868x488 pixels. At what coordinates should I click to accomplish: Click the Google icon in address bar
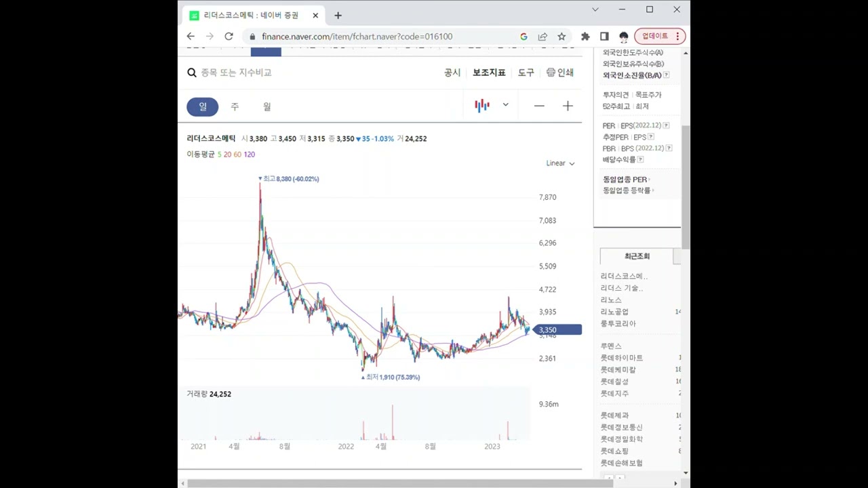(524, 37)
